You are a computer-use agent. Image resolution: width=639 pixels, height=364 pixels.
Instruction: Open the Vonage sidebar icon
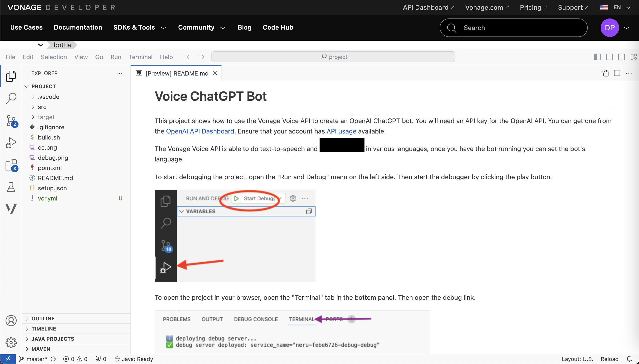[x=11, y=209]
